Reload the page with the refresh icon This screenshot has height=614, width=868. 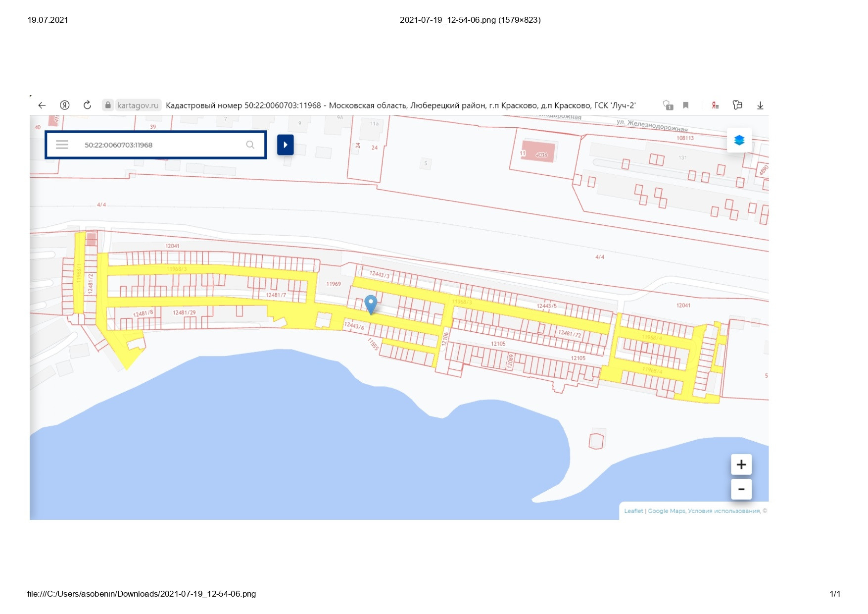click(x=87, y=105)
